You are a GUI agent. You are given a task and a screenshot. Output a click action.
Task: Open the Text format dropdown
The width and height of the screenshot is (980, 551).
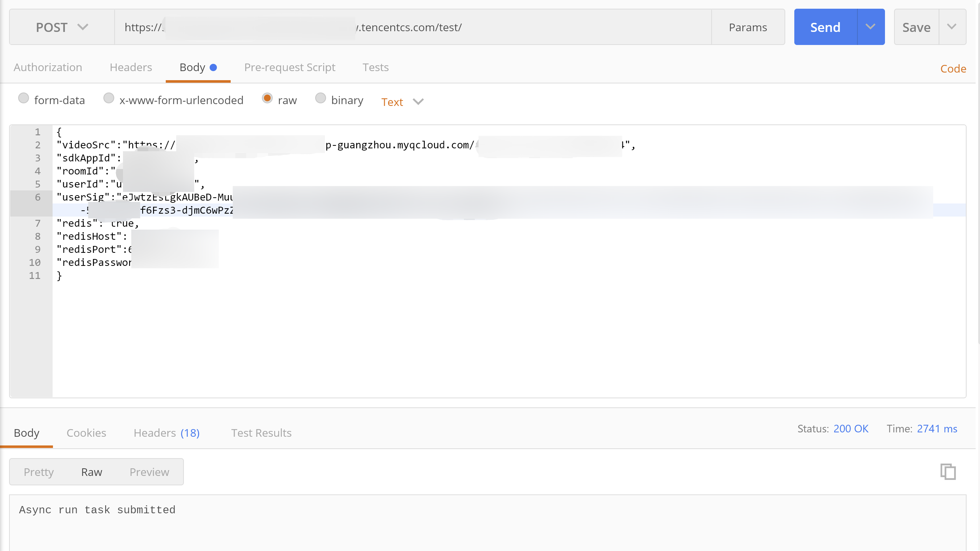pos(403,102)
